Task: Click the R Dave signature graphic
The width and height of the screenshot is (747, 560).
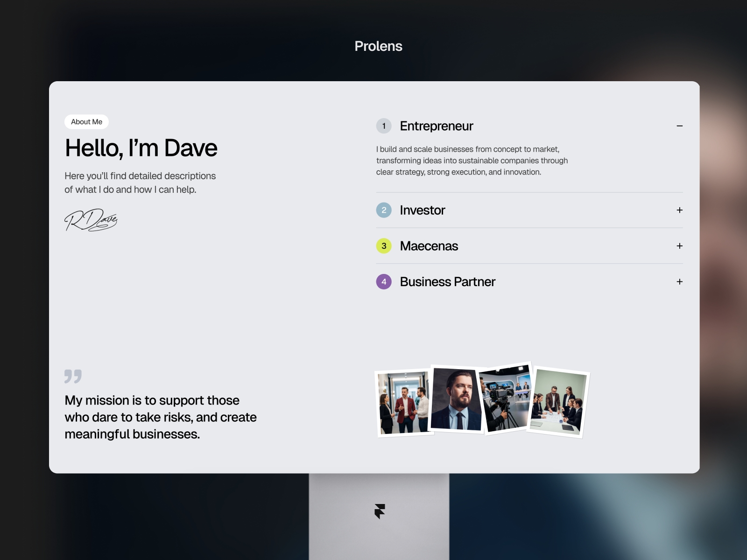Action: pos(91,218)
